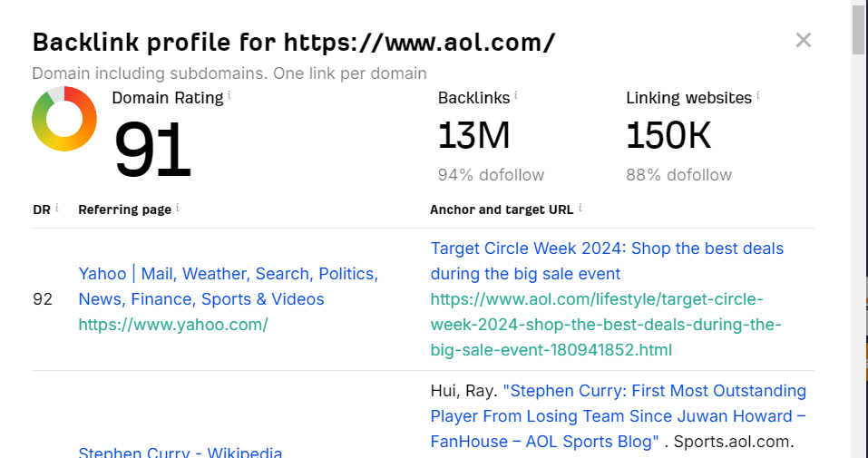Image resolution: width=868 pixels, height=458 pixels.
Task: Open the Stephen Curry - Wikipedia referring page
Action: [x=180, y=453]
